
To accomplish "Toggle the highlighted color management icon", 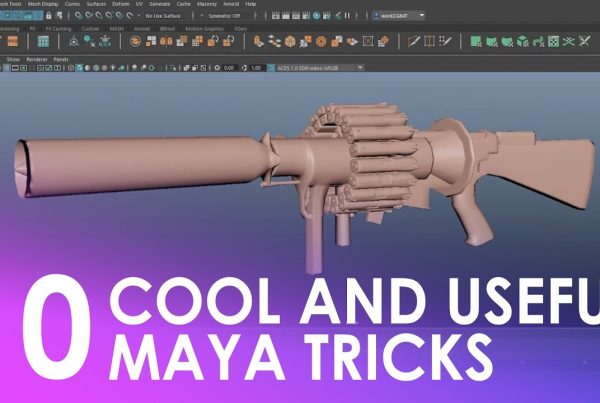I will point(271,68).
